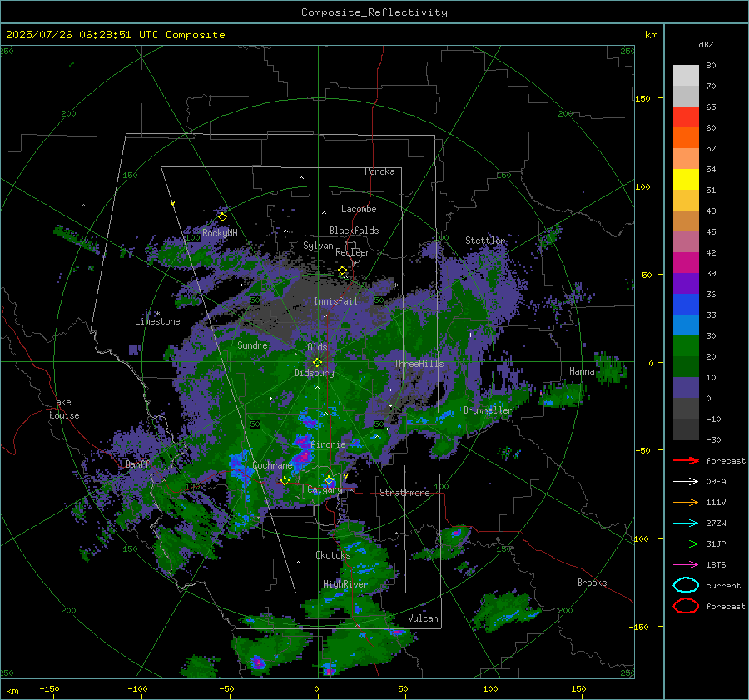Click the Ponoka city label
This screenshot has height=700, width=749.
tap(379, 171)
